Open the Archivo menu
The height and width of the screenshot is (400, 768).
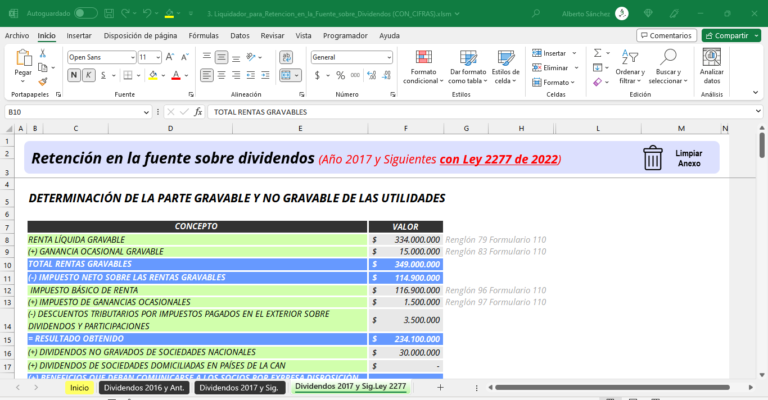(17, 36)
